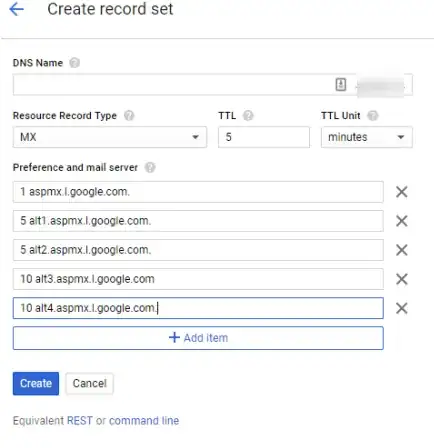
Task: Click into the DNS Name input field
Action: pos(173,85)
